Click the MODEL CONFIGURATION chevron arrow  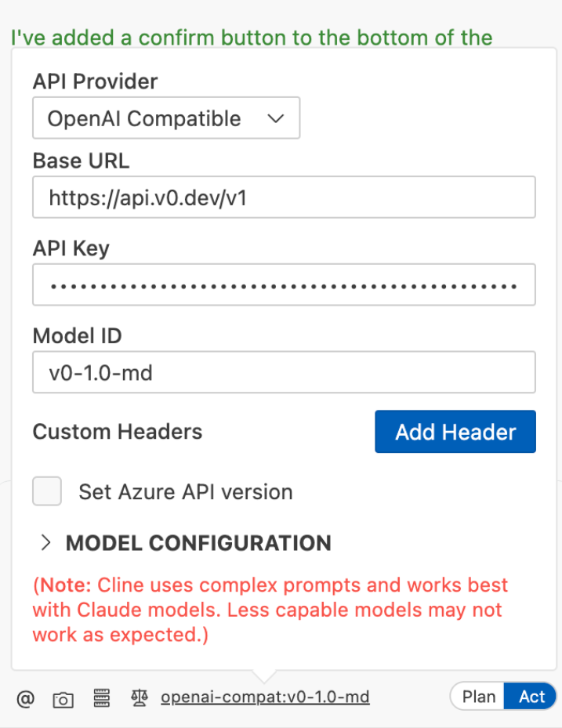tap(46, 543)
